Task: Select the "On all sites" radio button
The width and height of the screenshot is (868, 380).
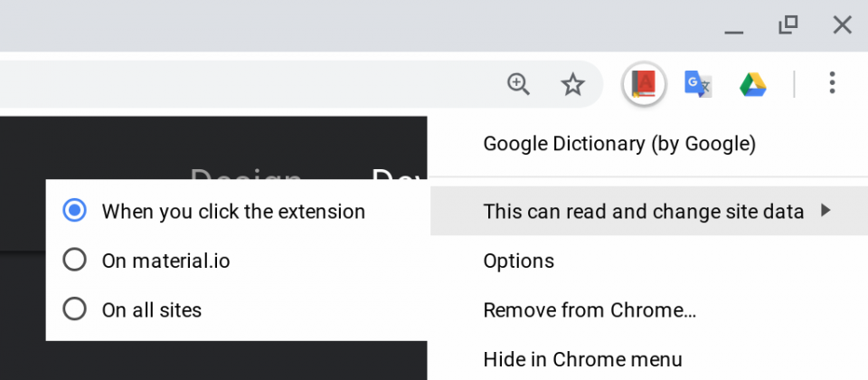Action: coord(74,309)
